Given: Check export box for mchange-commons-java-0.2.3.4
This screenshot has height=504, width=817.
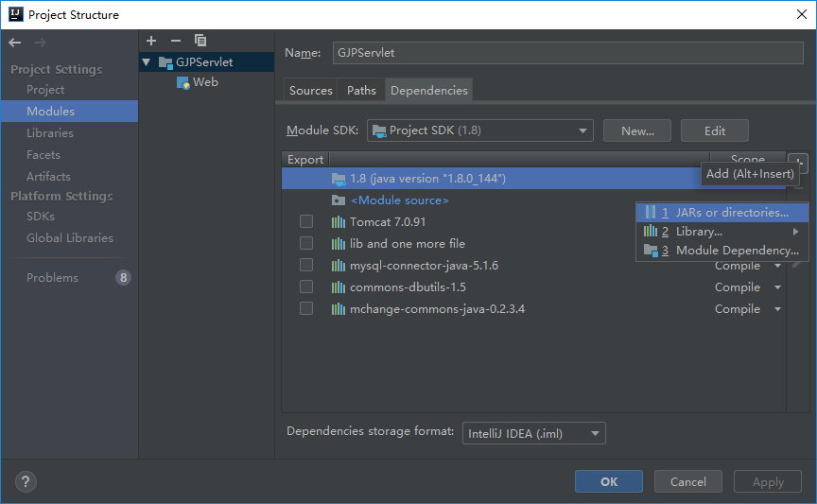Looking at the screenshot, I should [306, 308].
